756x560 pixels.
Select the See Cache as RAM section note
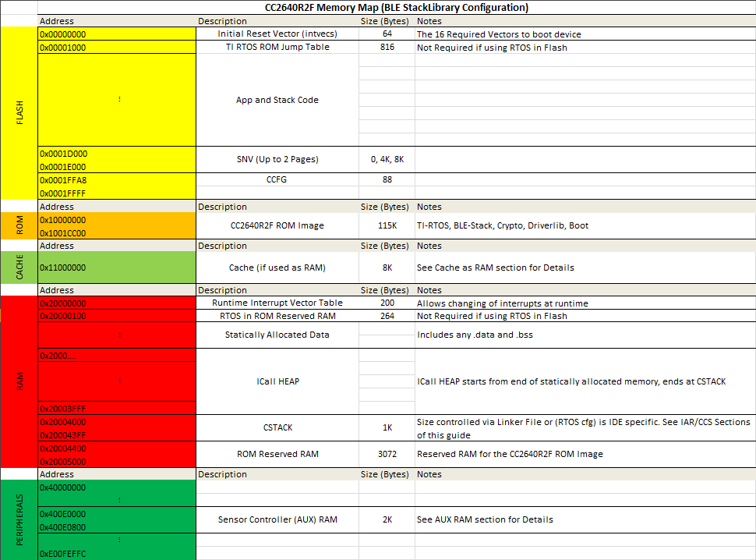[585, 268]
